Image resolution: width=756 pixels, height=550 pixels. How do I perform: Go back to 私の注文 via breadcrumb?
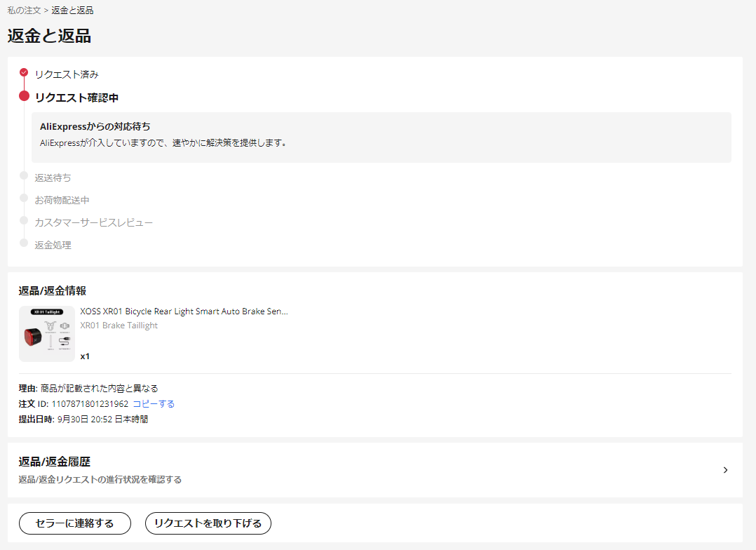[x=23, y=11]
